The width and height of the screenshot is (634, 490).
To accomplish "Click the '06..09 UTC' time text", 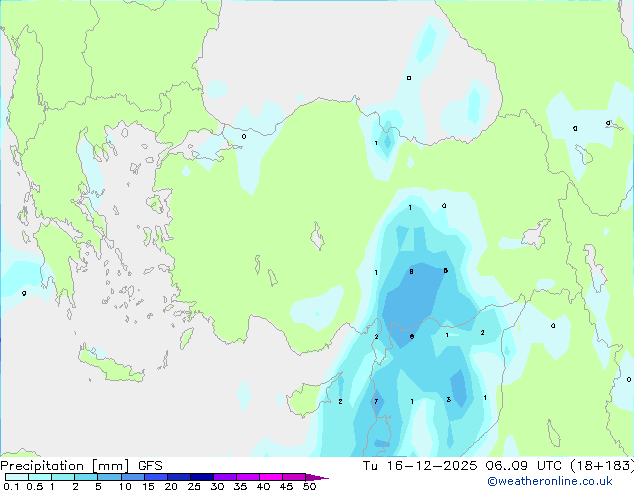I will [x=524, y=466].
